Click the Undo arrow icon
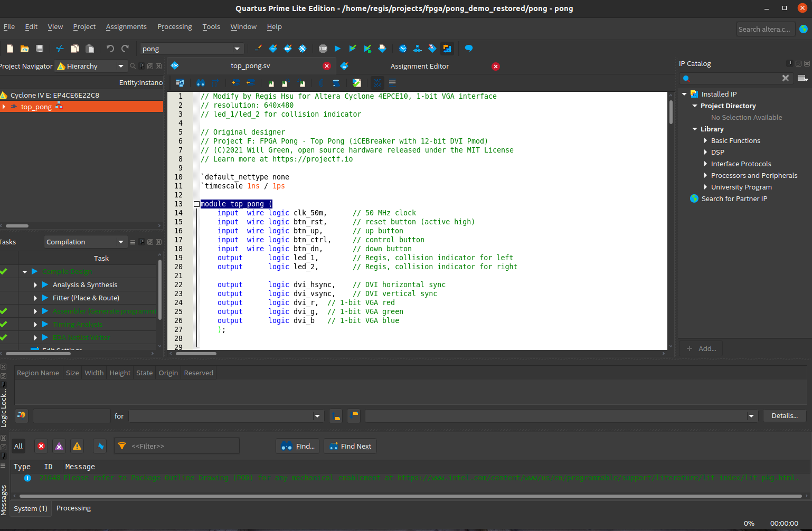This screenshot has width=812, height=531. pyautogui.click(x=110, y=49)
